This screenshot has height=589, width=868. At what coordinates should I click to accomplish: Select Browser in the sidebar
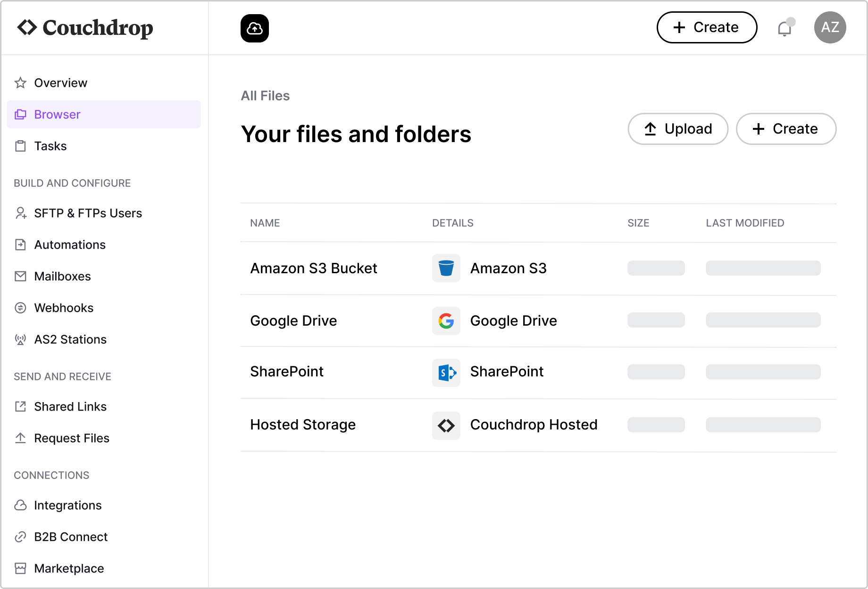click(x=104, y=114)
